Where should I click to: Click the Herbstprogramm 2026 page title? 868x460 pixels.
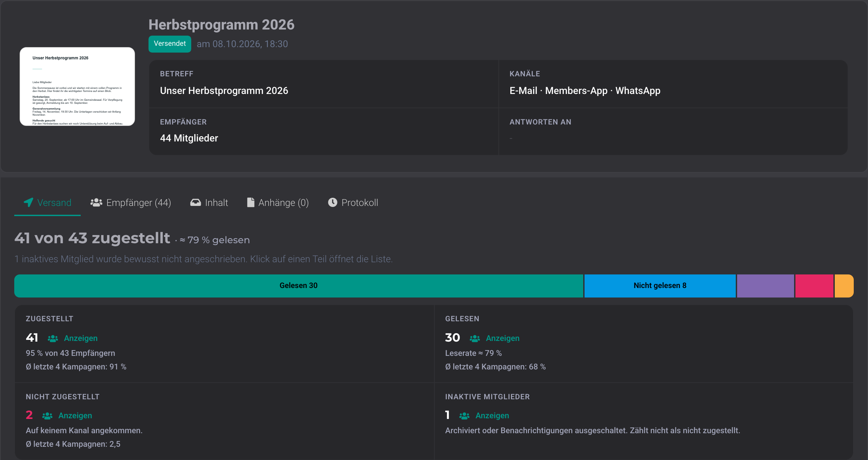[x=221, y=25]
